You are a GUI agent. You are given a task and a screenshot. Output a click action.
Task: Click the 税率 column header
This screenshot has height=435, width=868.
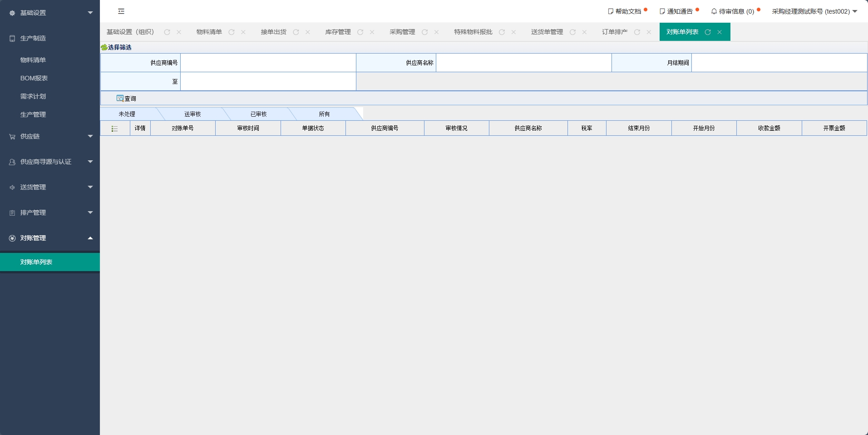point(587,128)
